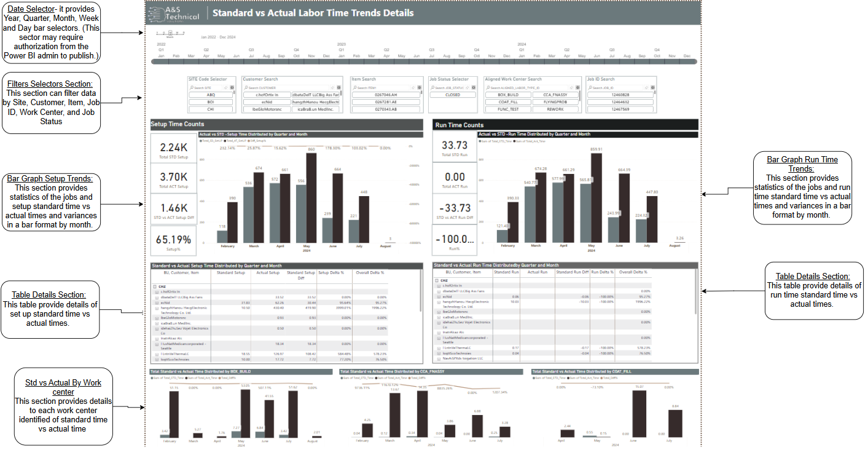The width and height of the screenshot is (868, 450).
Task: Expand InatrAlcaz Alc row in run table
Action: click(x=439, y=331)
